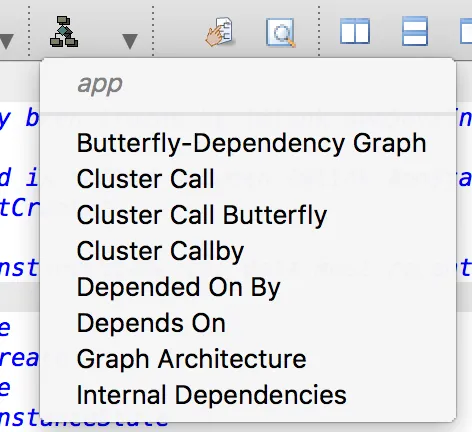Click the dotted toolbar handle before split-view icons
The height and width of the screenshot is (432, 472).
[x=319, y=31]
